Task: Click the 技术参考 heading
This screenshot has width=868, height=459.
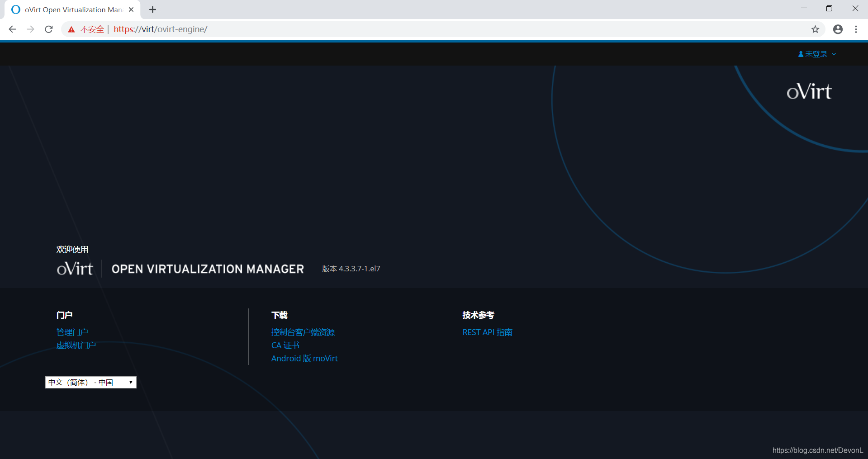Action: (x=478, y=315)
